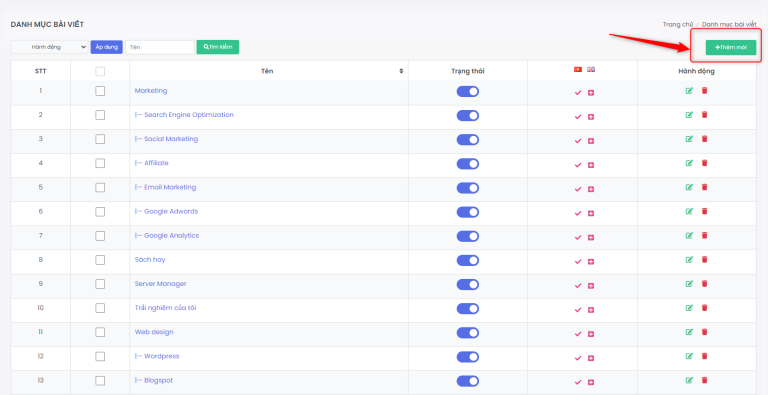This screenshot has height=395, width=768.
Task: Delete the Sách hay category
Action: click(x=704, y=259)
